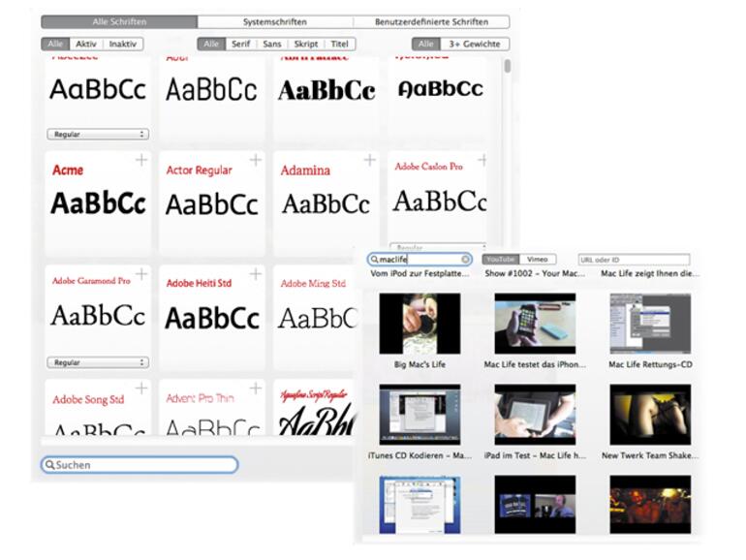The height and width of the screenshot is (560, 746).
Task: Filter fonts by Sans
Action: click(x=272, y=44)
